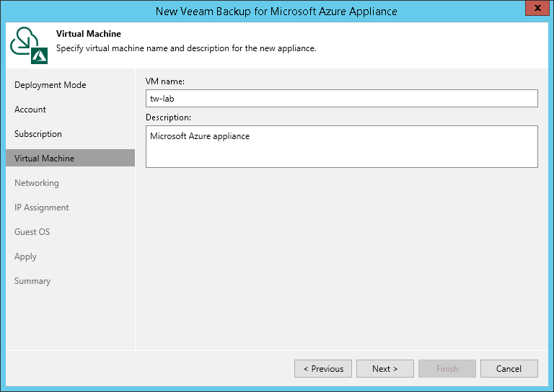Cancel the appliance wizard
This screenshot has height=392, width=554.
pos(509,369)
